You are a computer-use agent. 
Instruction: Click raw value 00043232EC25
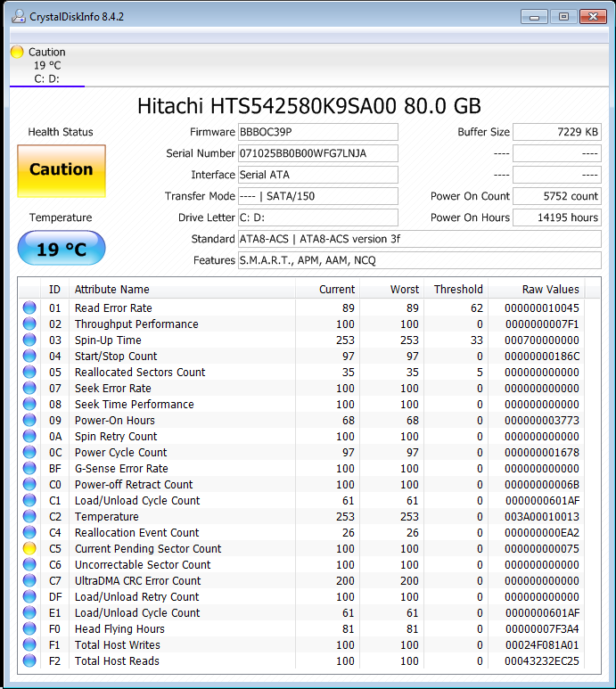tap(542, 660)
